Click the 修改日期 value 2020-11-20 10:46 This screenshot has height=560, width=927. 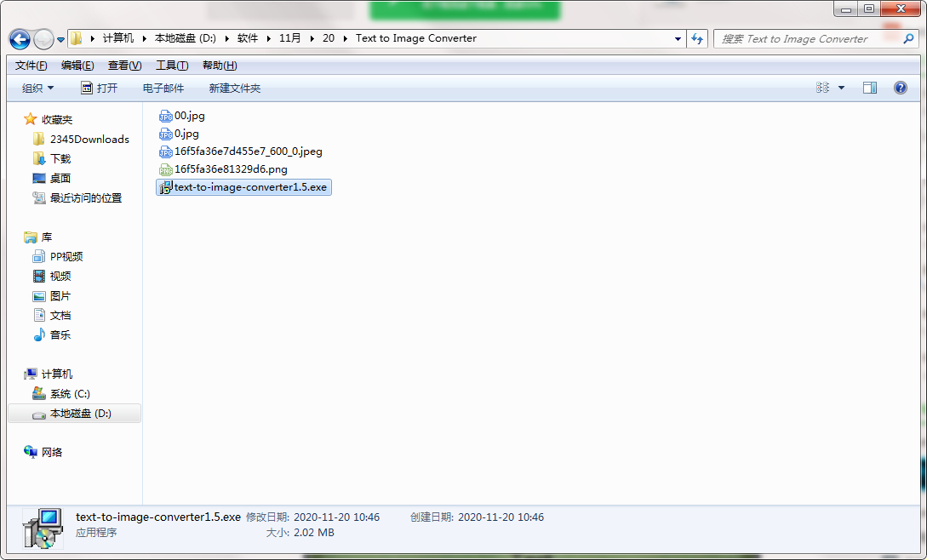tap(337, 517)
